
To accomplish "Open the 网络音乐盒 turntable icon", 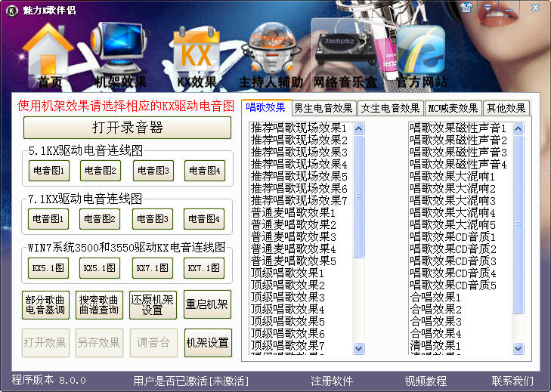I will (x=345, y=54).
